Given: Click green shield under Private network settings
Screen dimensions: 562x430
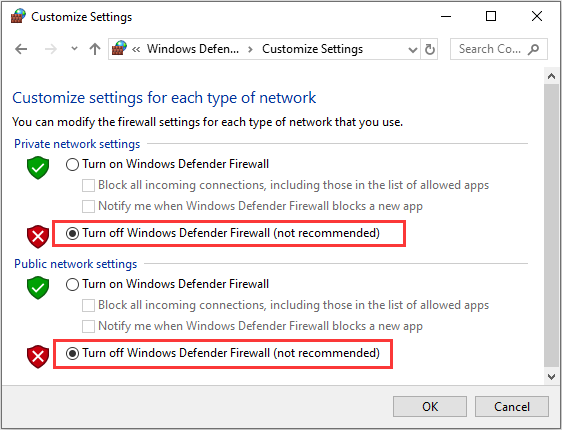Looking at the screenshot, I should pyautogui.click(x=38, y=168).
